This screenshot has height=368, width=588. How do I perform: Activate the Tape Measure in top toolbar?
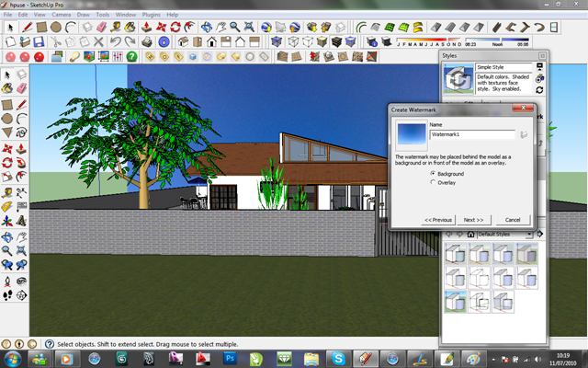click(x=116, y=27)
